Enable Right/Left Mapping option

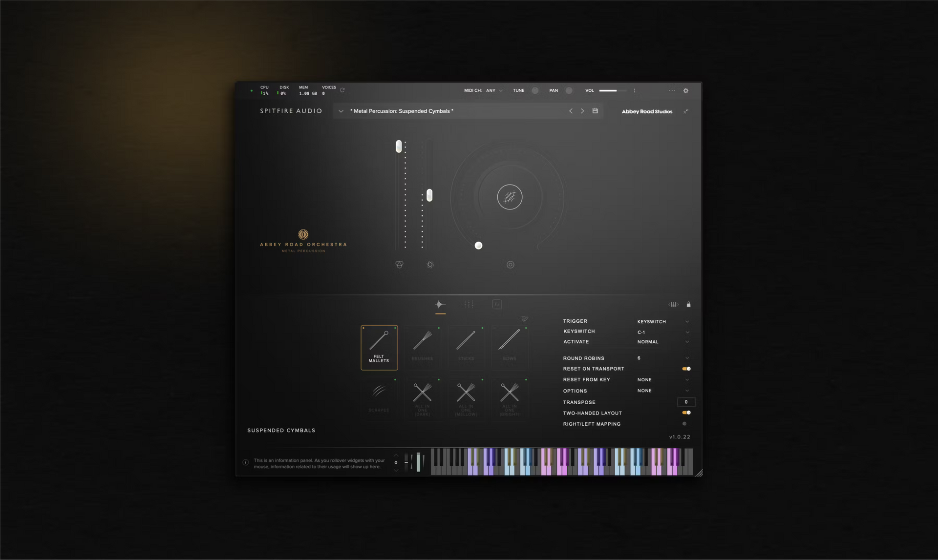click(x=684, y=424)
